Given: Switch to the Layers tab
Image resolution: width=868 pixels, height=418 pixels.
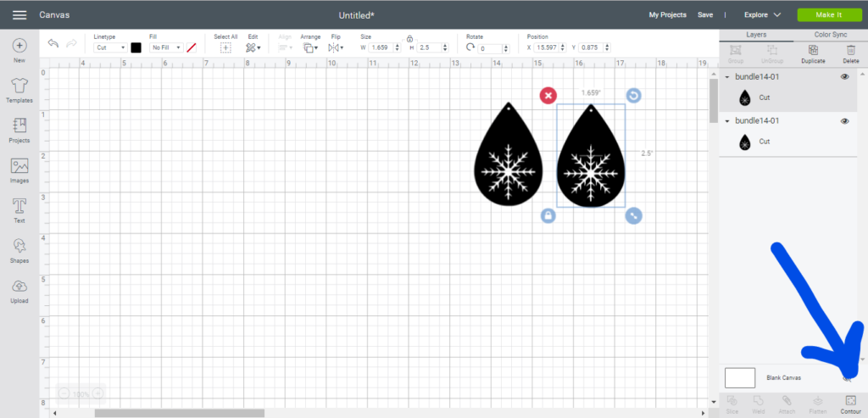Looking at the screenshot, I should [x=756, y=34].
